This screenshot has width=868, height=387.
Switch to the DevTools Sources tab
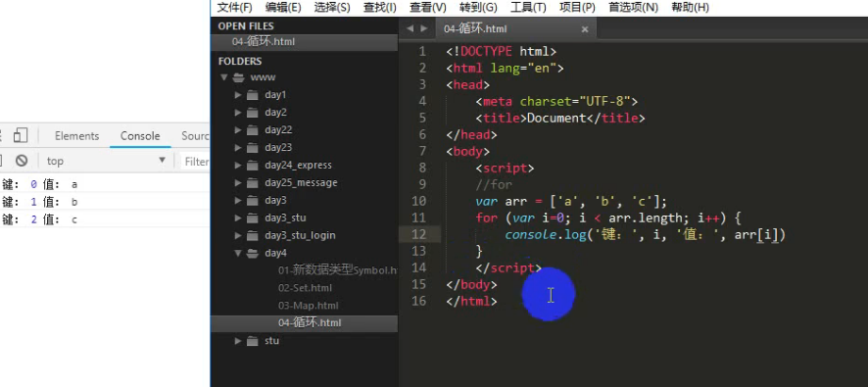195,136
